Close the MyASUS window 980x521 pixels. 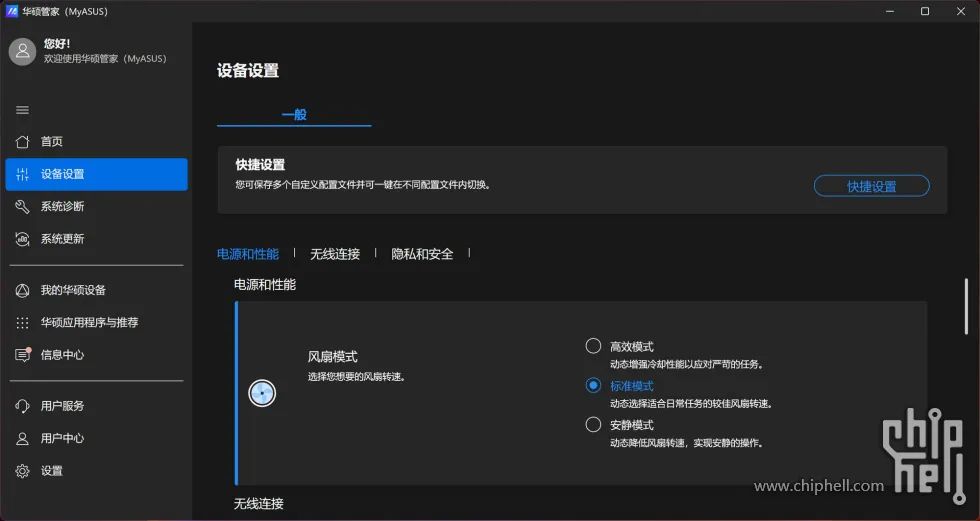[x=961, y=11]
